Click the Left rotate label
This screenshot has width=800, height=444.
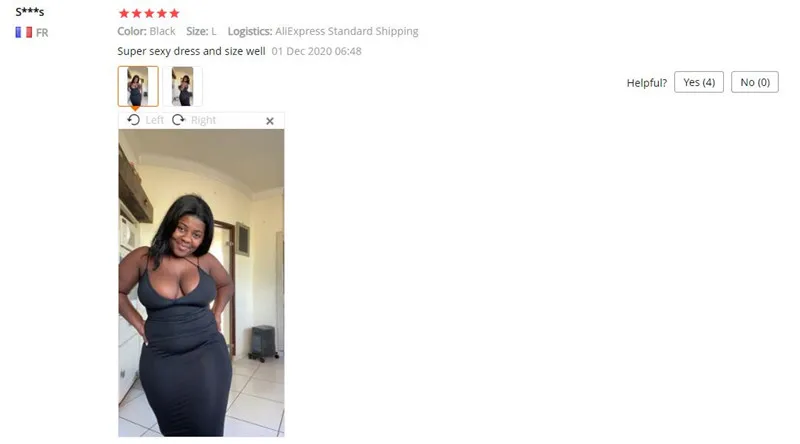tap(155, 120)
